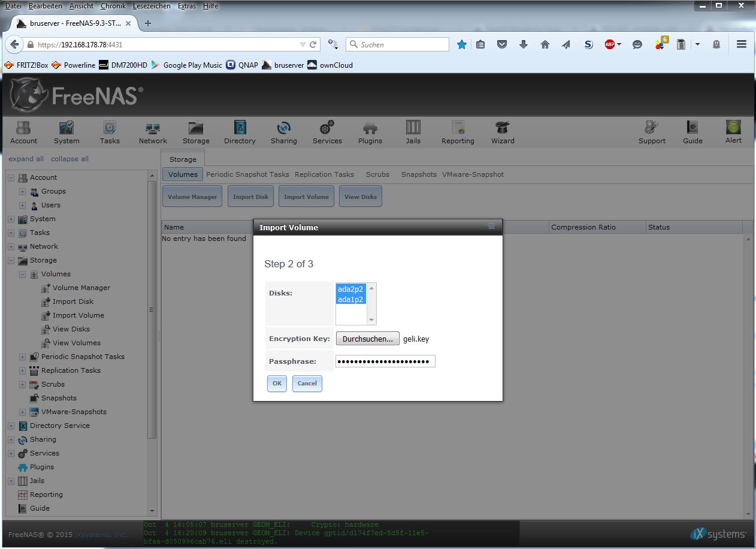756x549 pixels.
Task: Cancel the Import Volume dialog
Action: point(307,384)
